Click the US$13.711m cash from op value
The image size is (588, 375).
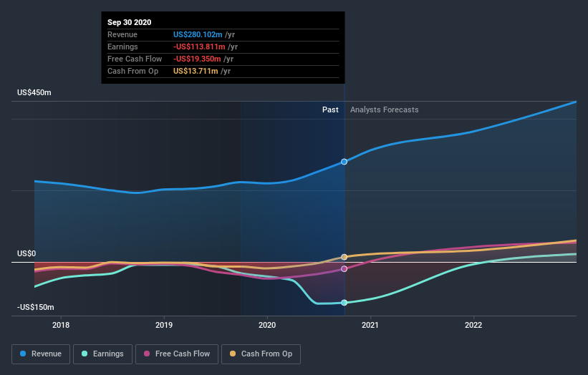click(196, 71)
